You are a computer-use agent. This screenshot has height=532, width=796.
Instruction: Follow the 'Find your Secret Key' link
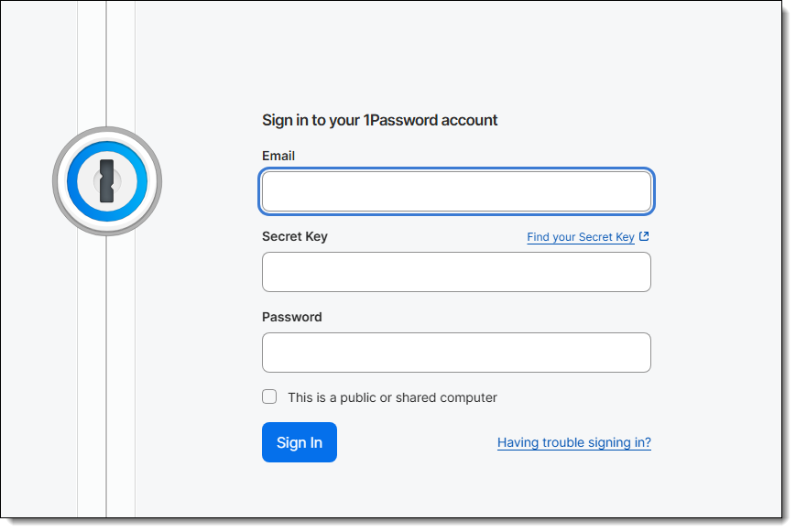click(581, 237)
